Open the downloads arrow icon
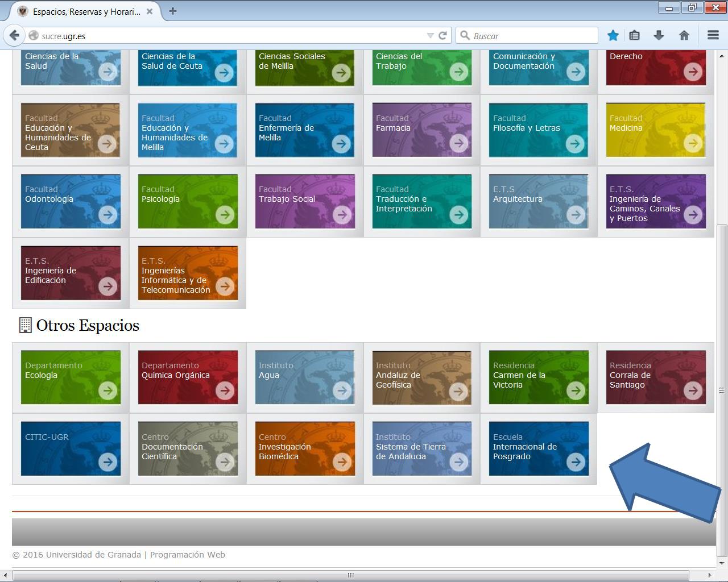 coord(659,35)
